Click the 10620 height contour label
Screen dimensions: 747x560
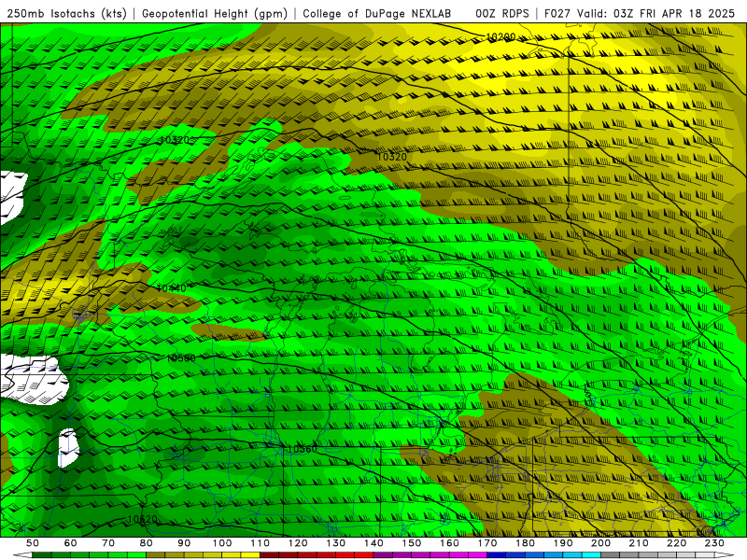(143, 519)
